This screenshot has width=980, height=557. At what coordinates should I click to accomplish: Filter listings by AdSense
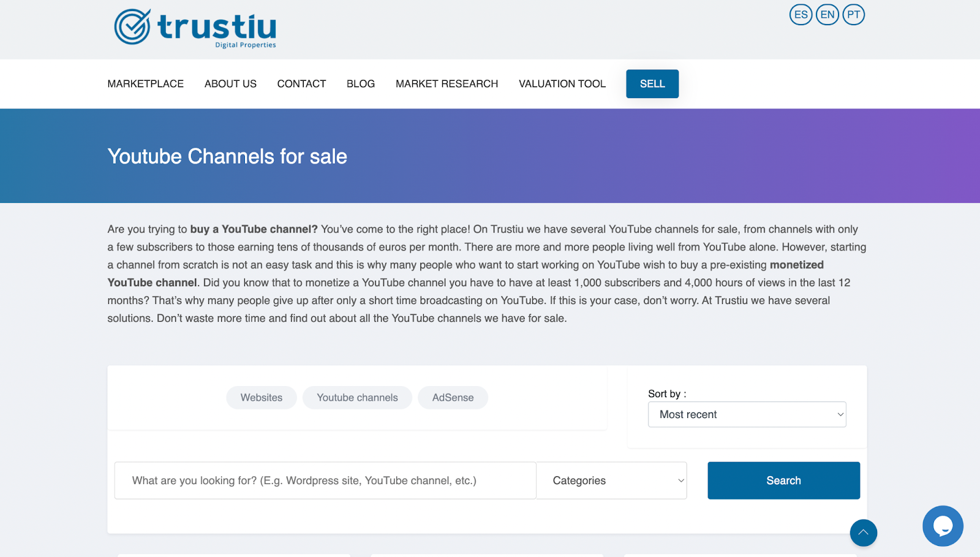453,398
